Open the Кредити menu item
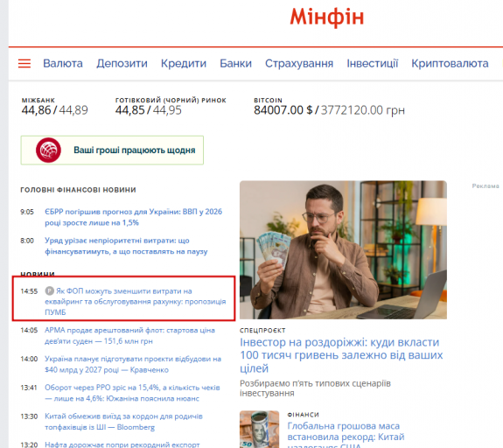 pyautogui.click(x=184, y=64)
